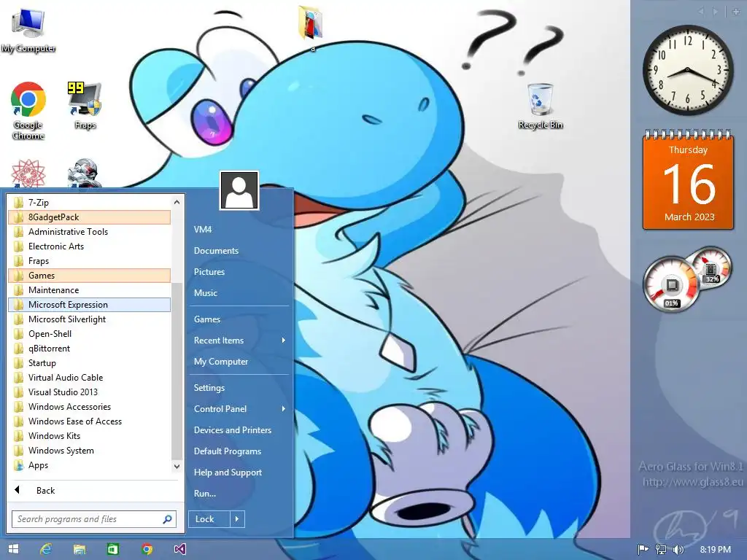Click the volume speaker tray icon
The height and width of the screenshot is (560, 747).
coord(678,550)
